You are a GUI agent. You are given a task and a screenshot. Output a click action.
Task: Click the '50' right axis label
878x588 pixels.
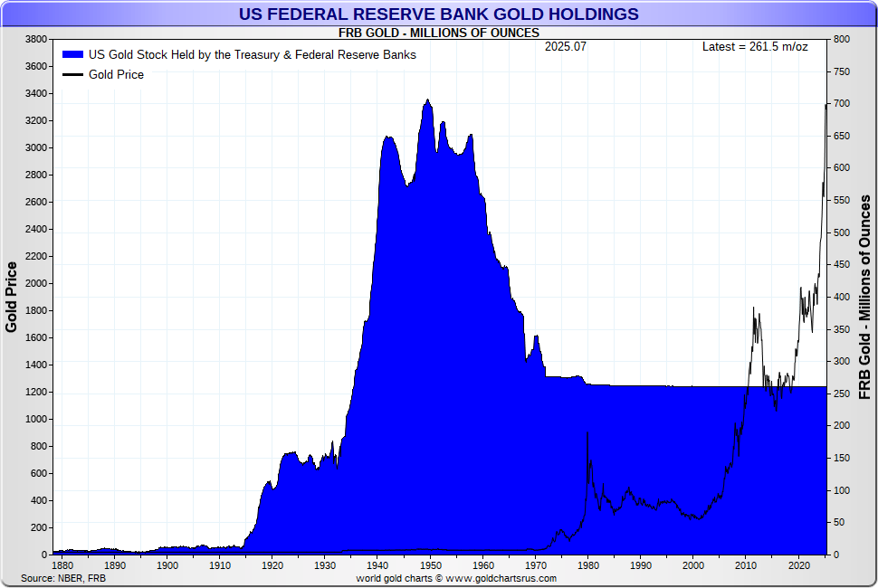pyautogui.click(x=839, y=523)
